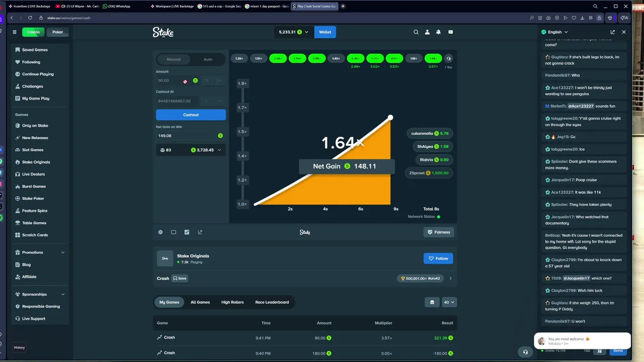Open game settings gear below the graph
The image size is (644, 362).
[160, 232]
